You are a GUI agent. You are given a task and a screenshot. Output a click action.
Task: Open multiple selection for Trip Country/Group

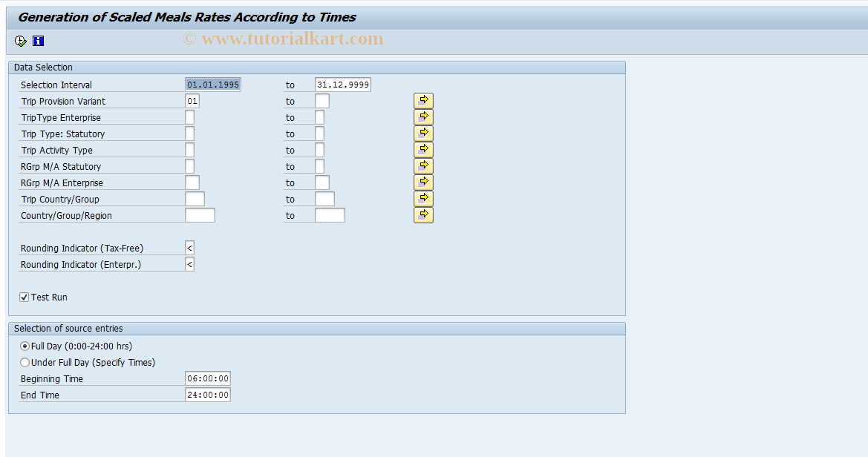423,199
